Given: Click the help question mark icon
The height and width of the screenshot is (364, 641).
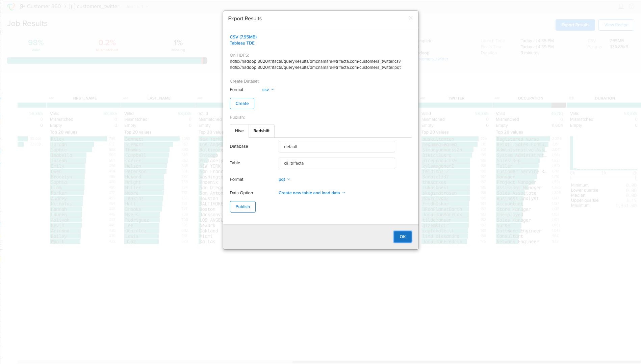Looking at the screenshot, I should point(632,6).
